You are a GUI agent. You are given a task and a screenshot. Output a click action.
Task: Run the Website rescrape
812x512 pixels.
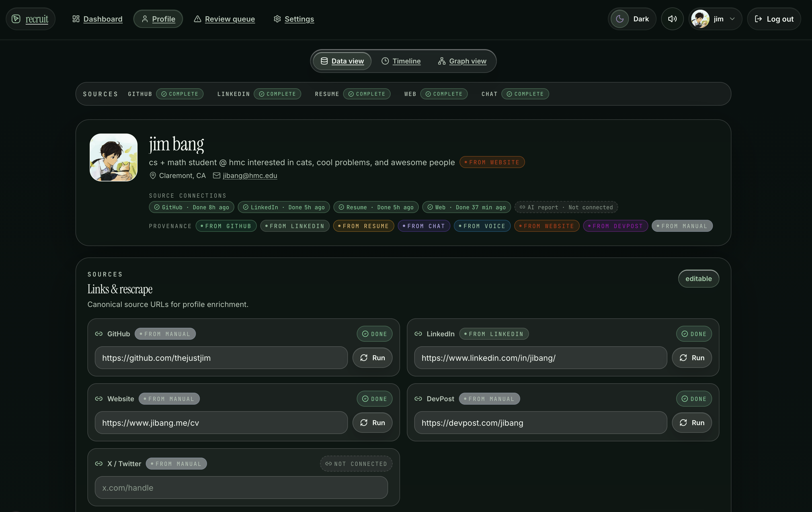pyautogui.click(x=372, y=423)
